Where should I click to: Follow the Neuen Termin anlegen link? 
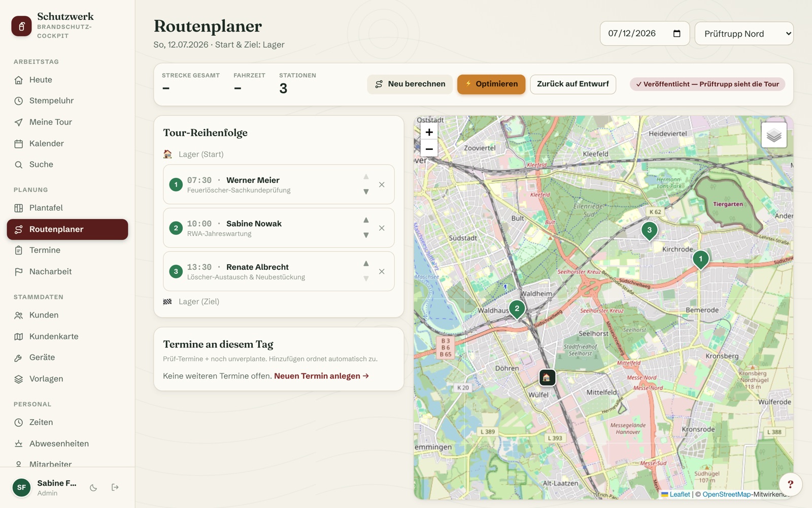322,376
